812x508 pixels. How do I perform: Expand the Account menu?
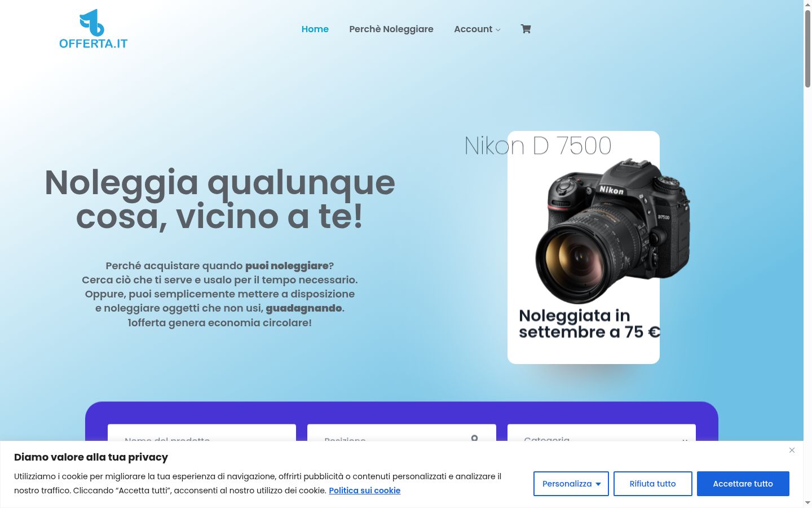pos(477,29)
